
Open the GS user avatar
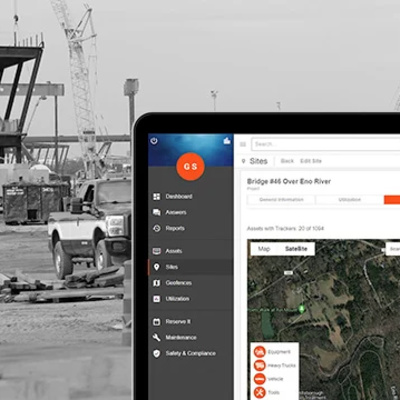coord(190,166)
